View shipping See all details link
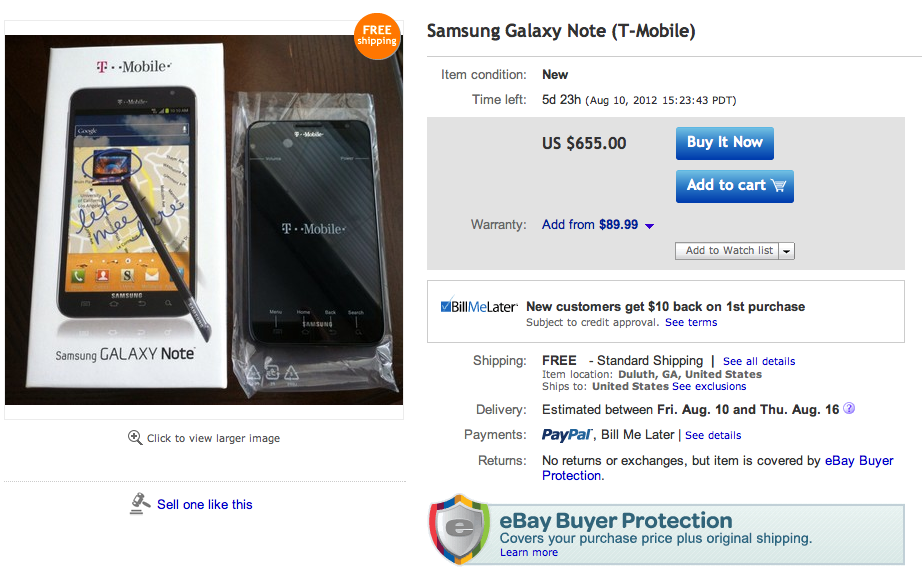 (x=759, y=361)
